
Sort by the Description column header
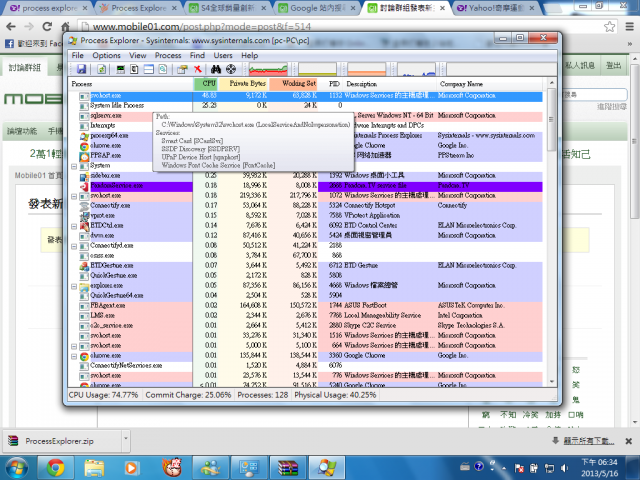(390, 84)
